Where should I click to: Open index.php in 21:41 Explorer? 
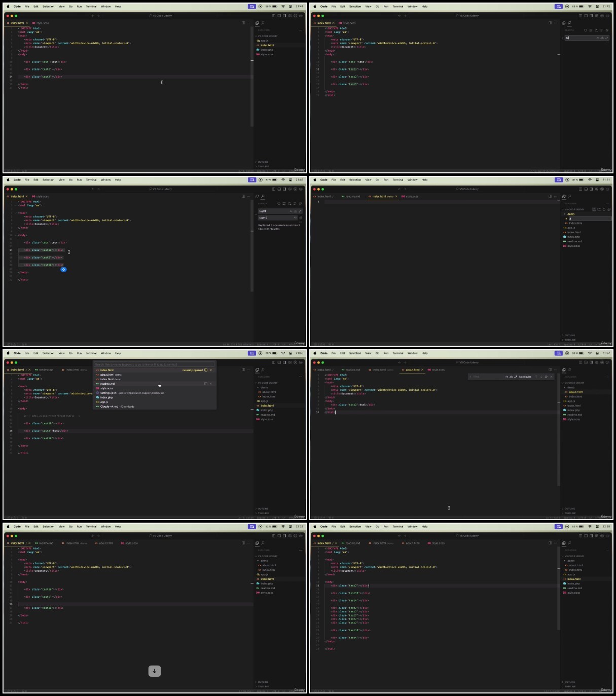click(267, 50)
